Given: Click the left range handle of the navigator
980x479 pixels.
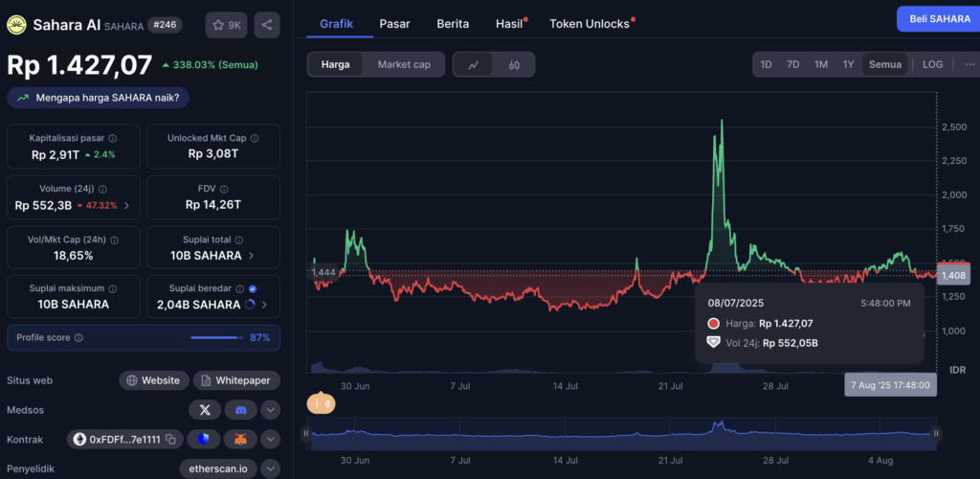Looking at the screenshot, I should [x=306, y=433].
